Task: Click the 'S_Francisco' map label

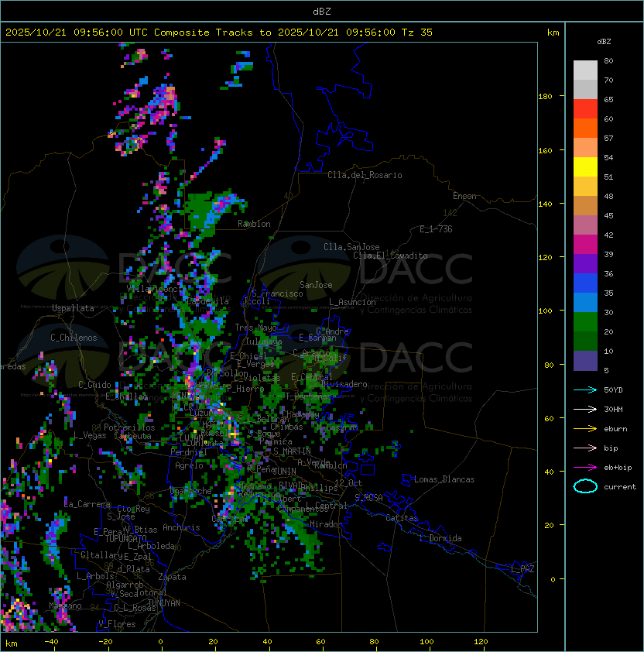Action: coord(277,293)
